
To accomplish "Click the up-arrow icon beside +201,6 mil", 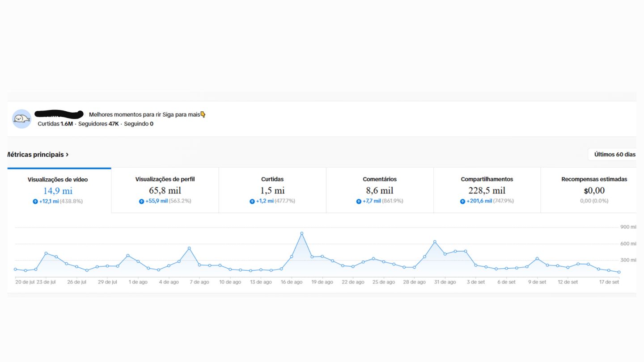I will [463, 202].
